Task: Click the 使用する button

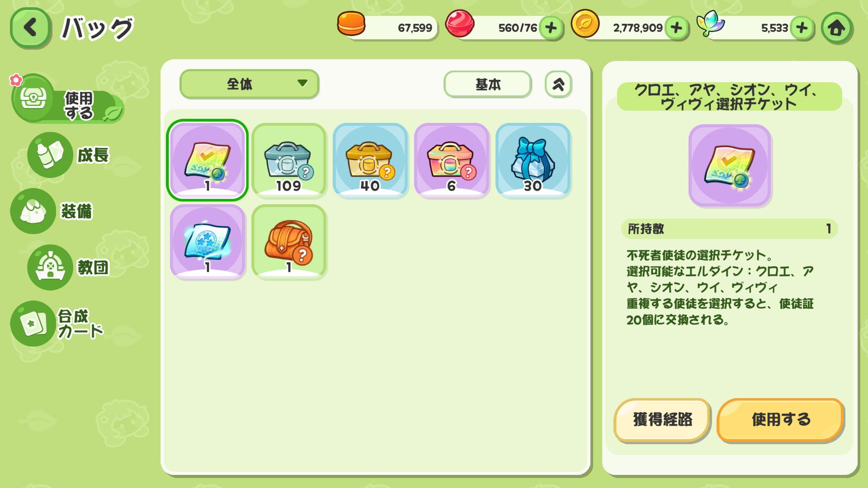Action: 780,419
